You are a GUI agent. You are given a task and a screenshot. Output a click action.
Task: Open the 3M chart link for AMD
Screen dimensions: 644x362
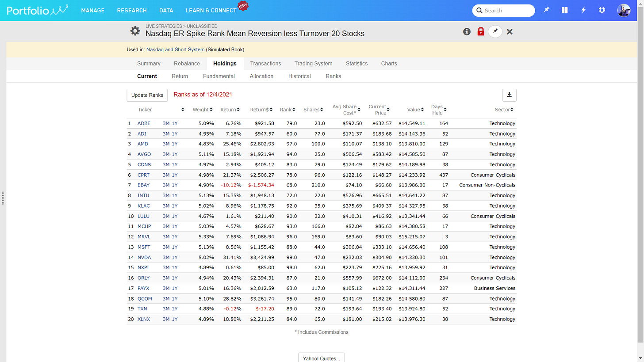(166, 144)
